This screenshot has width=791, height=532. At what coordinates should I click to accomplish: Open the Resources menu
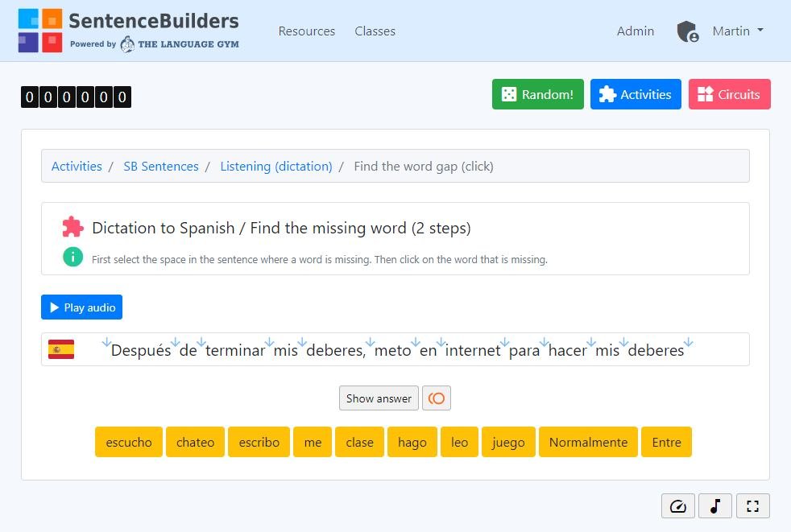click(x=307, y=31)
